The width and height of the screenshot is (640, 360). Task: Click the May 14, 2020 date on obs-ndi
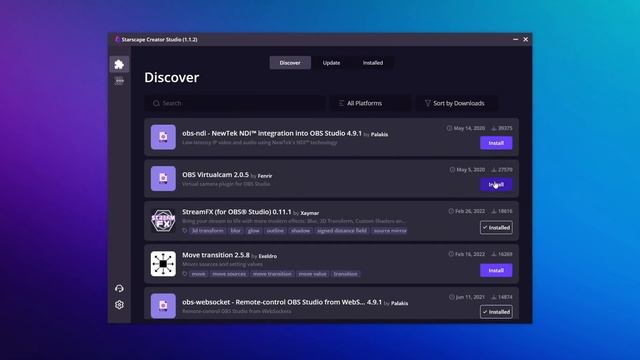(x=469, y=128)
